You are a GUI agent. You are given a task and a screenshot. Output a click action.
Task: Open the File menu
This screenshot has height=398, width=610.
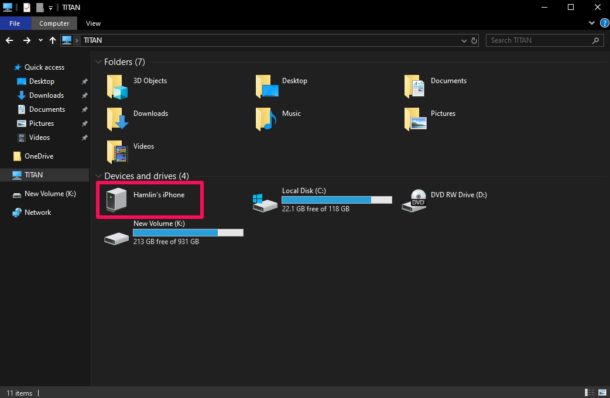(15, 23)
